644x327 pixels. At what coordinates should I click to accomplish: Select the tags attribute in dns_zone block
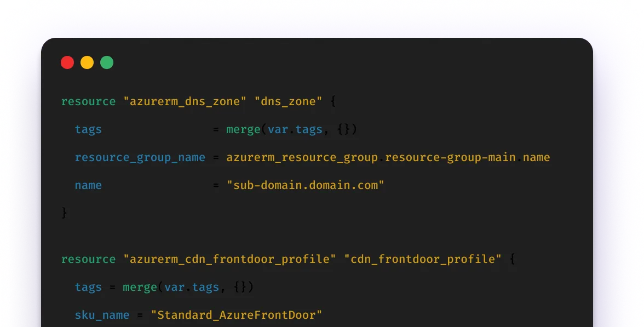[x=88, y=129]
